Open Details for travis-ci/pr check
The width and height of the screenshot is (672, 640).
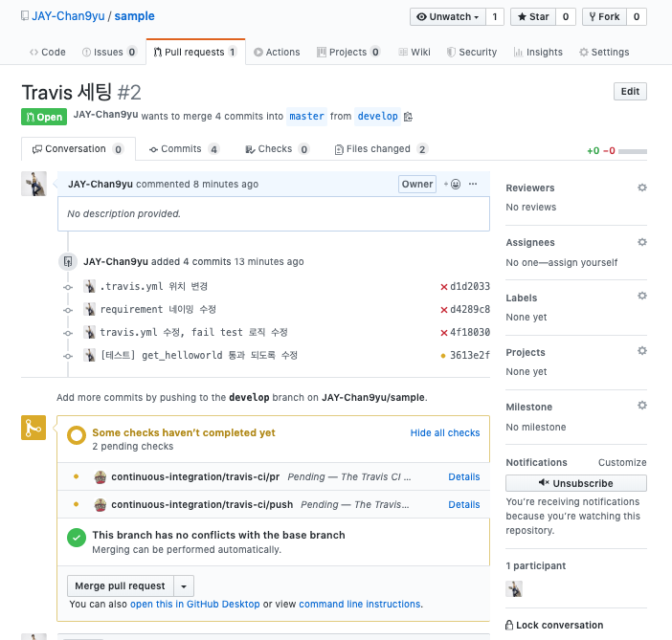[x=463, y=476]
